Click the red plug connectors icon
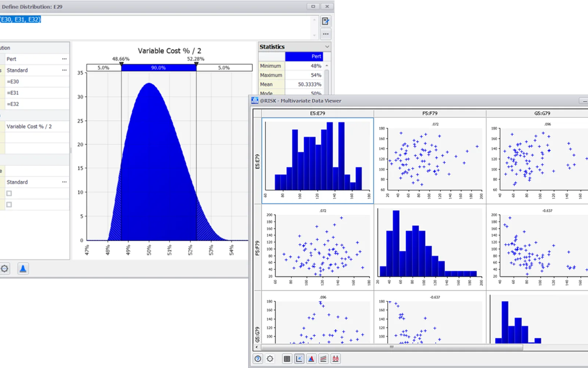 click(336, 358)
